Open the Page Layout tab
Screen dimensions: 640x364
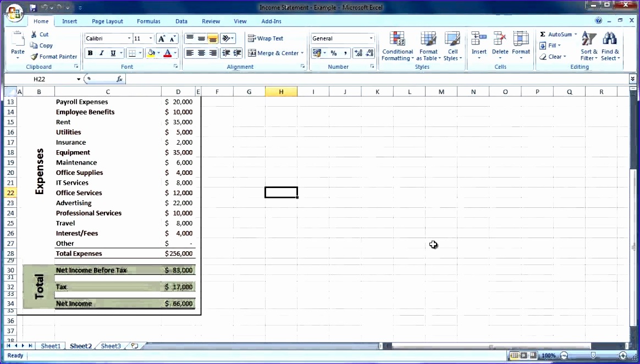tap(107, 21)
